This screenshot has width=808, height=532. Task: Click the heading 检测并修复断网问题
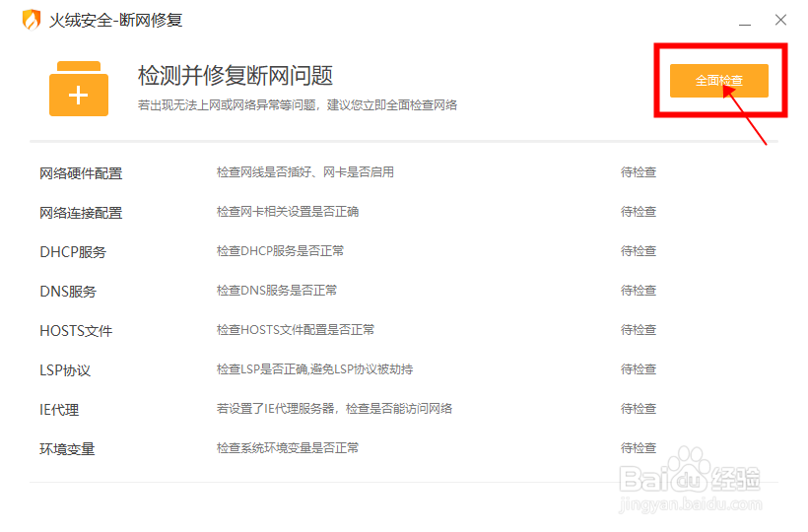236,76
